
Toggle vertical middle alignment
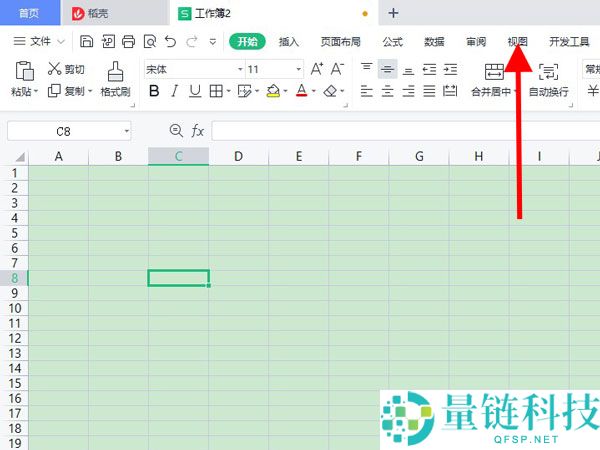point(388,69)
